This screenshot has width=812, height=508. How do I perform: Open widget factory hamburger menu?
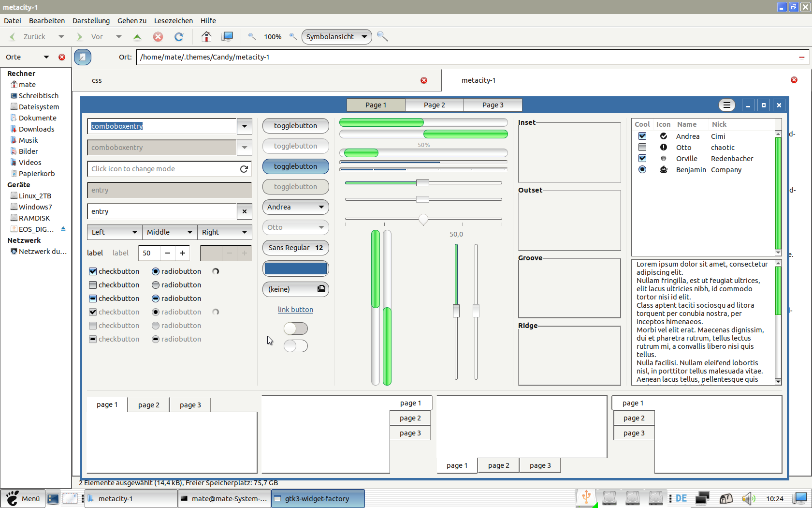point(726,105)
